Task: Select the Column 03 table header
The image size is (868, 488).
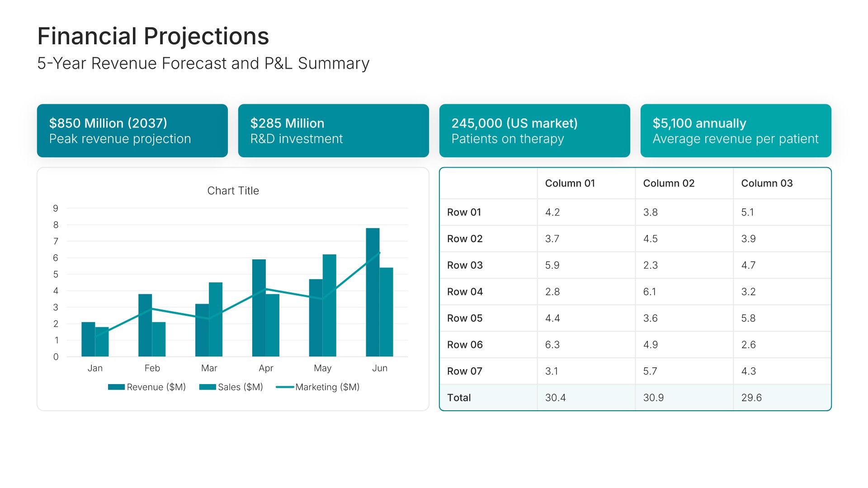Action: coord(767,183)
